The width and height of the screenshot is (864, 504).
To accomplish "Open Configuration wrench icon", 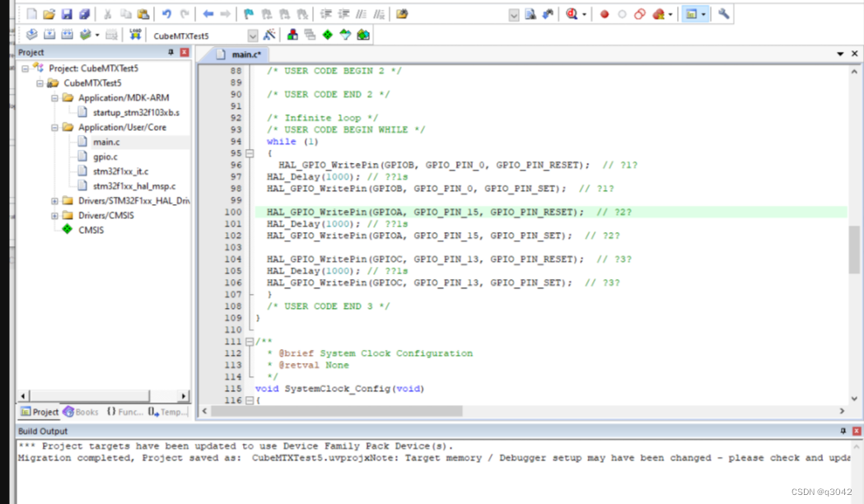I will tap(723, 14).
